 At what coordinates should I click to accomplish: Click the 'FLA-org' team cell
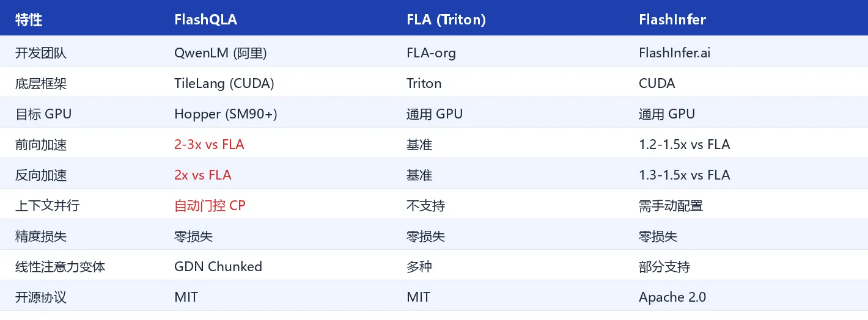pyautogui.click(x=431, y=53)
